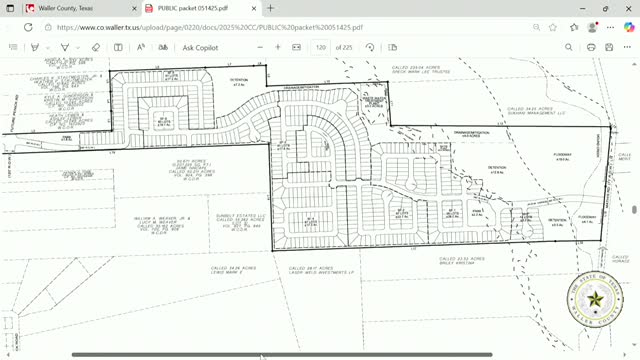This screenshot has width=640, height=360.
Task: Zoom out the PDF
Action: point(260,47)
